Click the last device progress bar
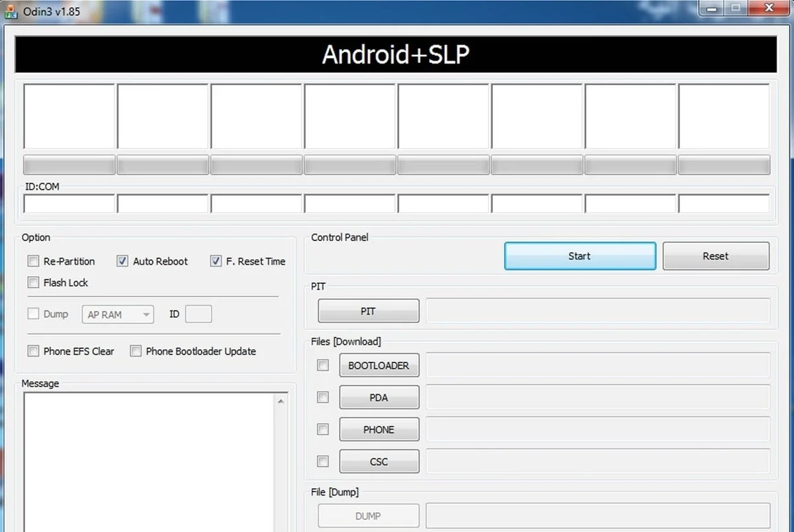Viewport: 794px width, 532px height. [x=724, y=165]
